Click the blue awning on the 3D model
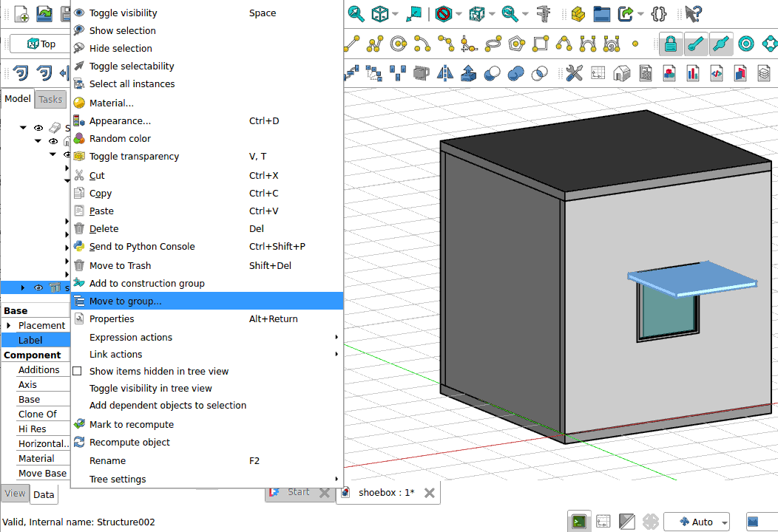Screen dimensions: 778x532 point(688,276)
